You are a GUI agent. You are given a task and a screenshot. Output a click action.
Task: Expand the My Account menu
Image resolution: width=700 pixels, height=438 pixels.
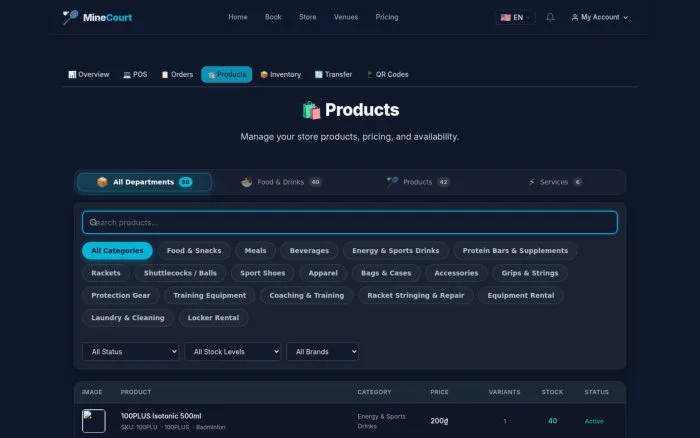(600, 17)
